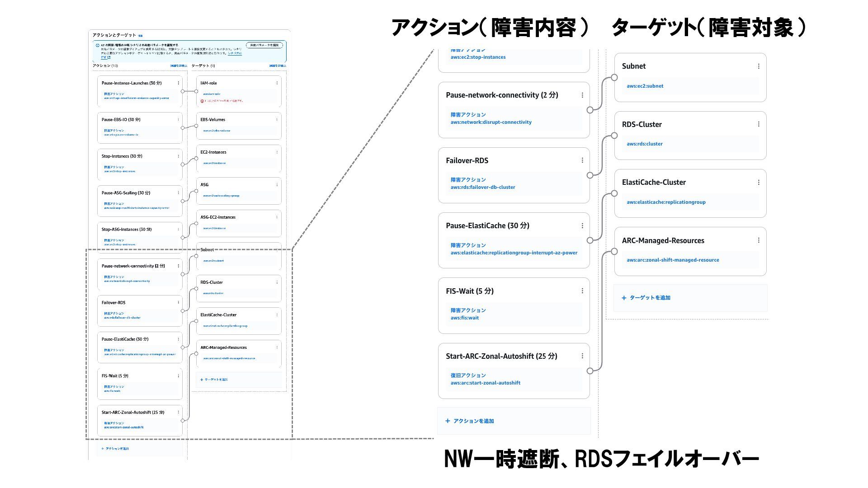Viewport: 868px width, 488px height.
Task: Open kebab menu of EBS-Volumes target card
Action: click(277, 120)
